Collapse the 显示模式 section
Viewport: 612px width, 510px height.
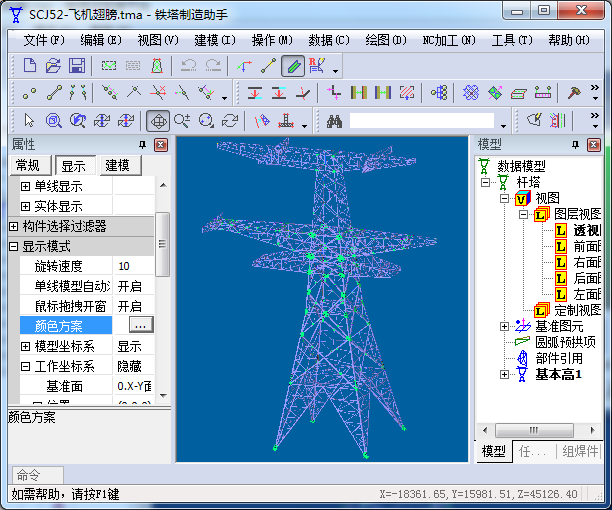[14, 246]
